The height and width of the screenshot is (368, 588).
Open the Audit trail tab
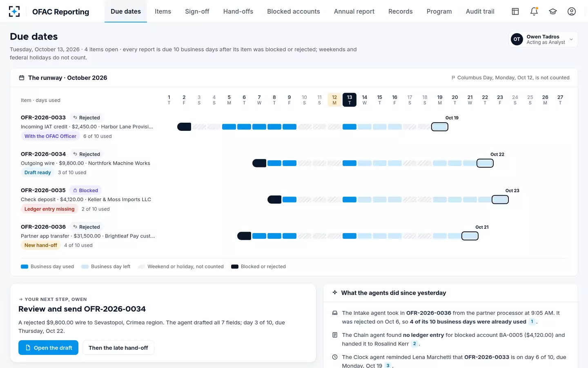coord(480,11)
